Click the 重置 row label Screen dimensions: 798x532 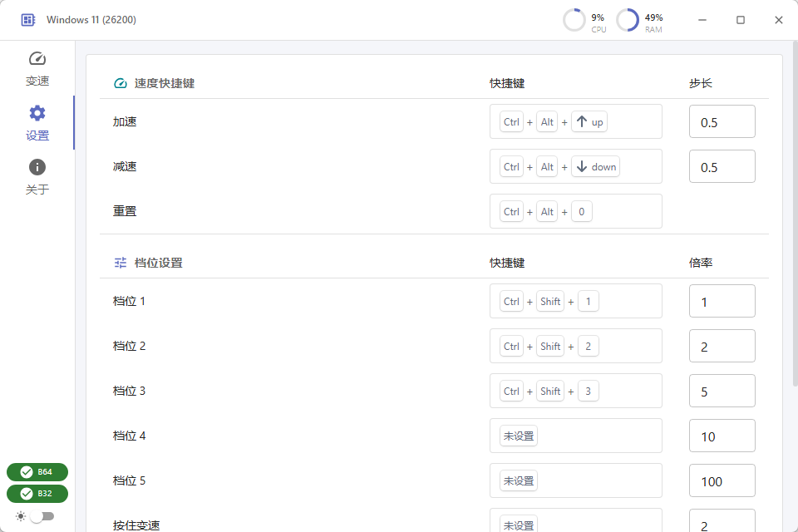[x=125, y=211]
